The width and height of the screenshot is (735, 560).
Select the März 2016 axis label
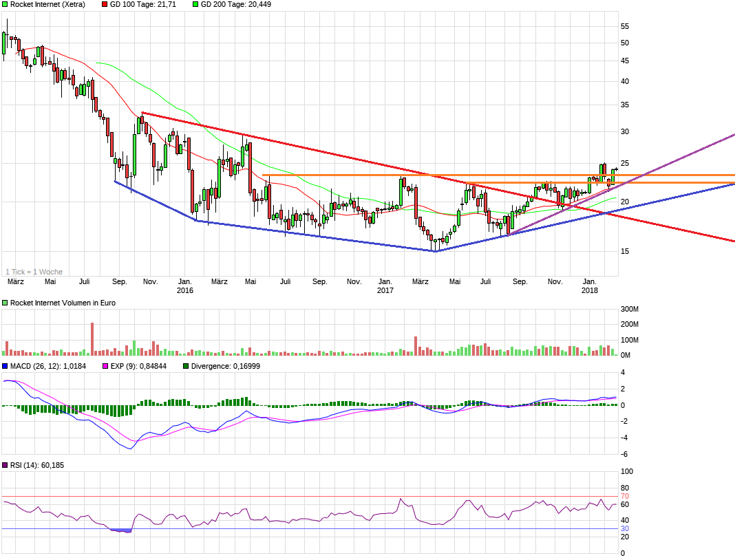(220, 281)
